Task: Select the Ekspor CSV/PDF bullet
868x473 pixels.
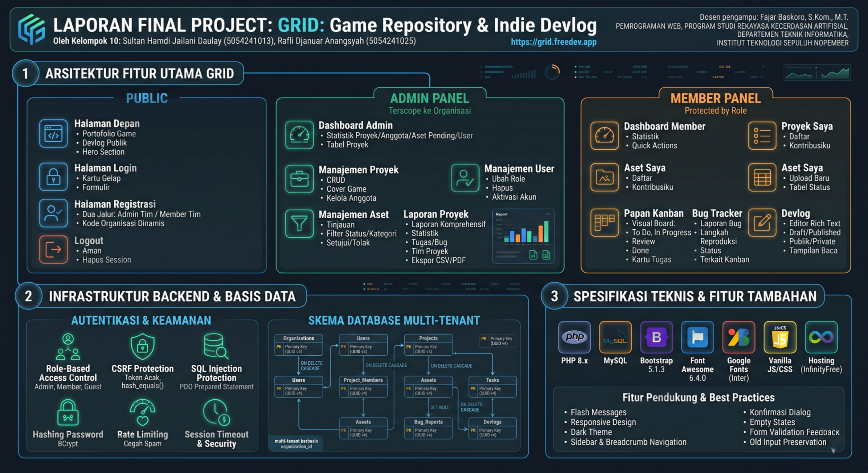Action: point(438,260)
